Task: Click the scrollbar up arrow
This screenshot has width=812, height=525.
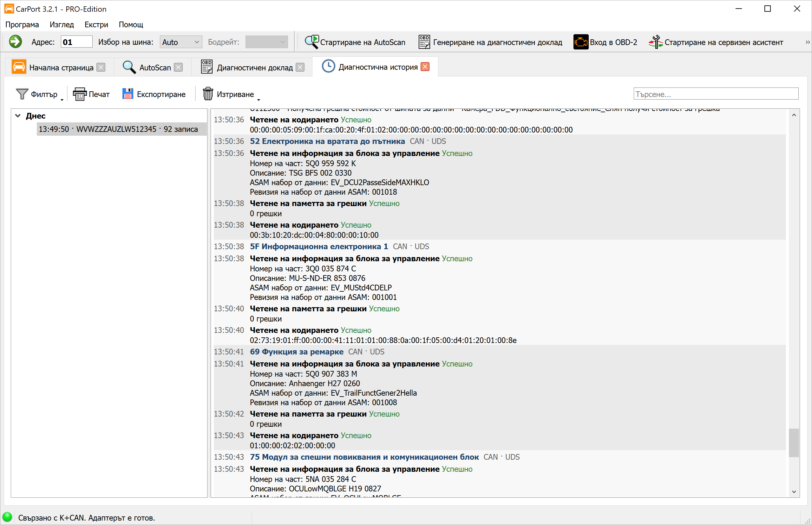Action: click(x=794, y=115)
